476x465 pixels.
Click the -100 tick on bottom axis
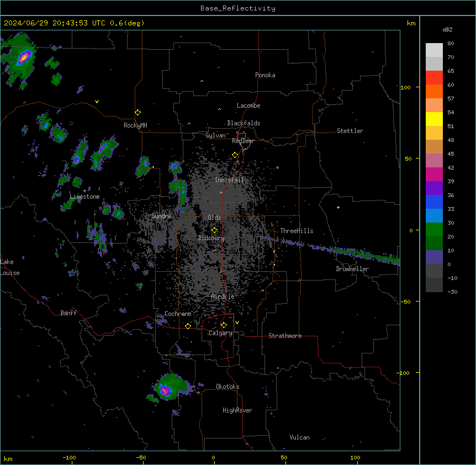pyautogui.click(x=69, y=457)
